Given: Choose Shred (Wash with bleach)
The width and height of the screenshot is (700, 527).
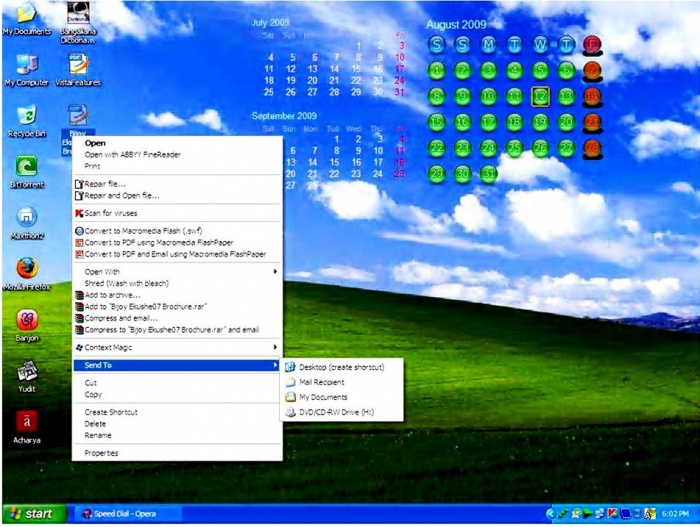Looking at the screenshot, I should [x=177, y=283].
